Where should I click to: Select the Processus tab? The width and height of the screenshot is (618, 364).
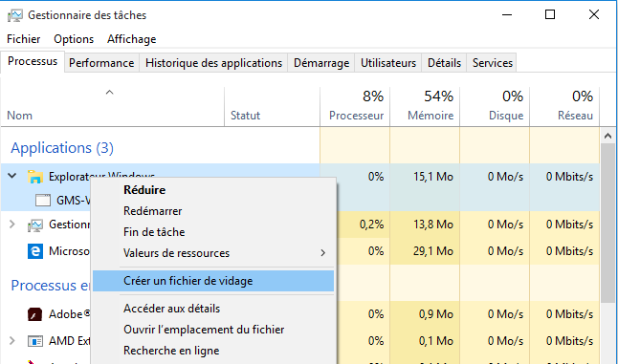(33, 61)
